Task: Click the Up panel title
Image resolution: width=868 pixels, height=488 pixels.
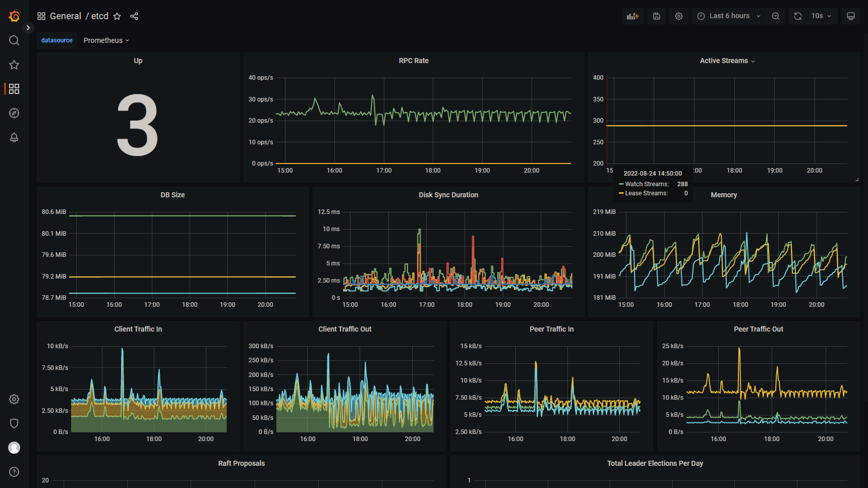Action: pos(138,61)
